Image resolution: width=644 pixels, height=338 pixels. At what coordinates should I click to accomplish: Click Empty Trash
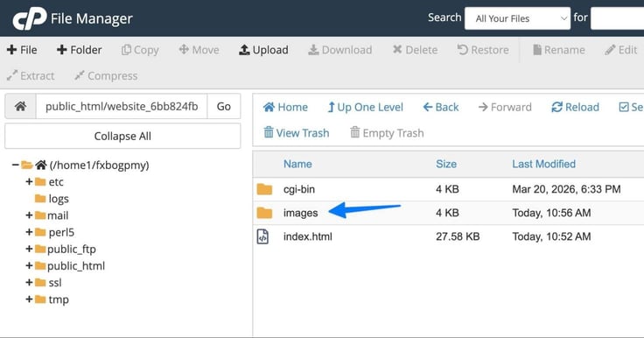[387, 133]
